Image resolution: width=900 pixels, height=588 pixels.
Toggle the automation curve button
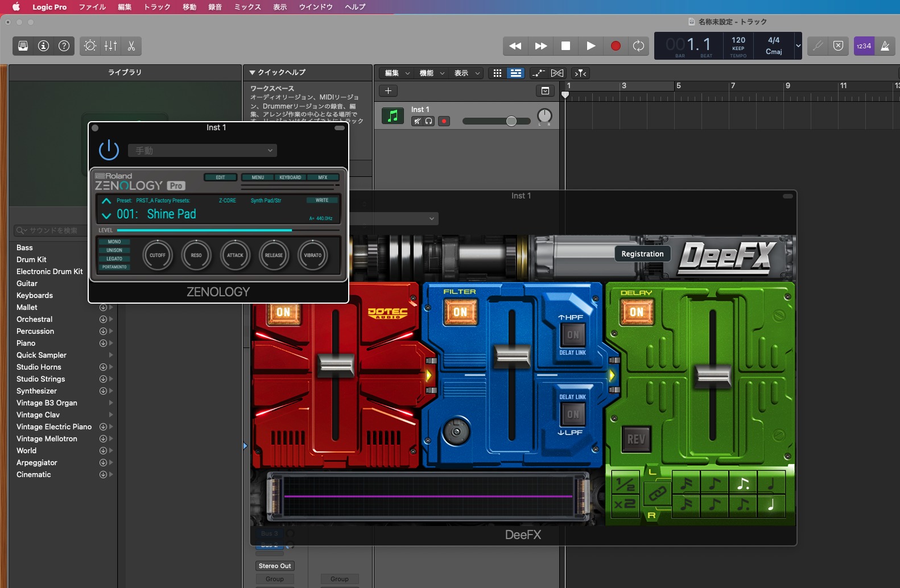[538, 73]
